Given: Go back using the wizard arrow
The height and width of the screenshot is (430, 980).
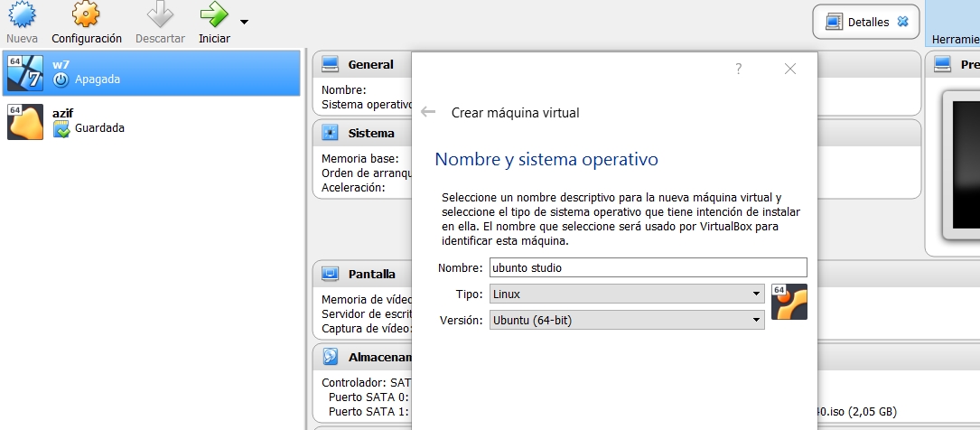Looking at the screenshot, I should 428,113.
